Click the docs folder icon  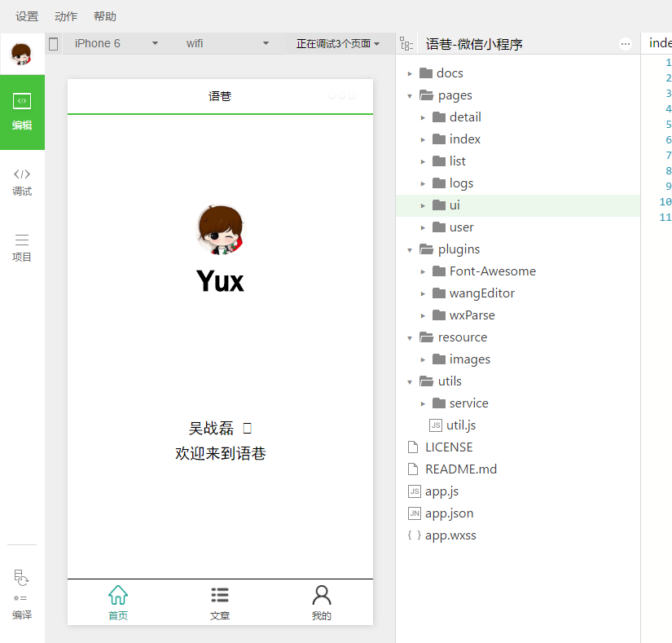pyautogui.click(x=426, y=73)
